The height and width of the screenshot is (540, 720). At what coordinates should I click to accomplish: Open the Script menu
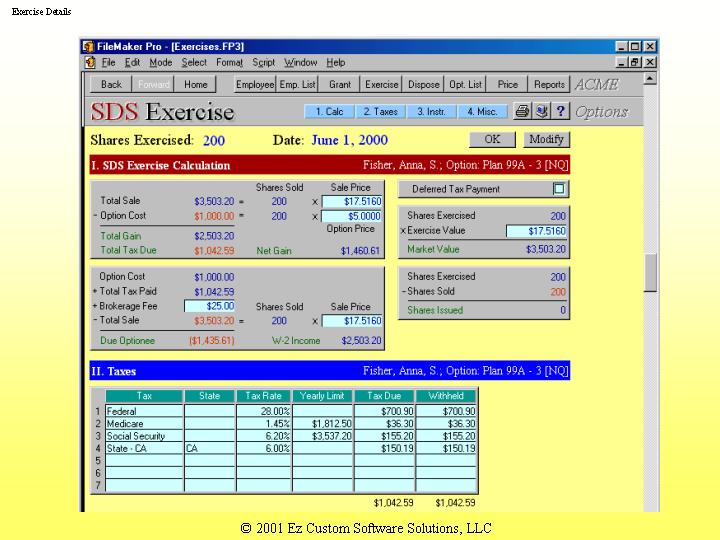tap(264, 62)
